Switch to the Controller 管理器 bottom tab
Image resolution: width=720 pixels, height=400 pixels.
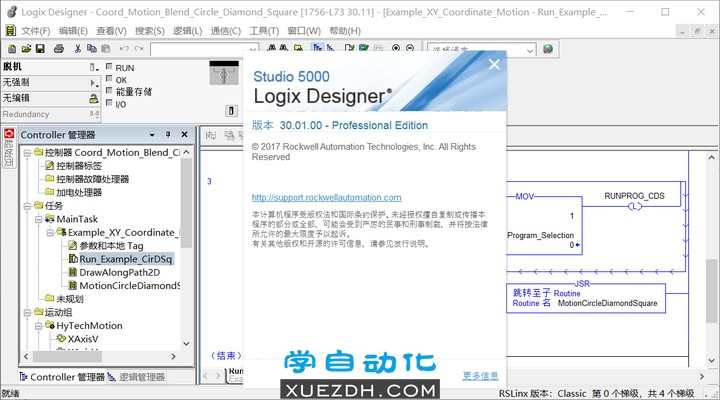pyautogui.click(x=62, y=377)
